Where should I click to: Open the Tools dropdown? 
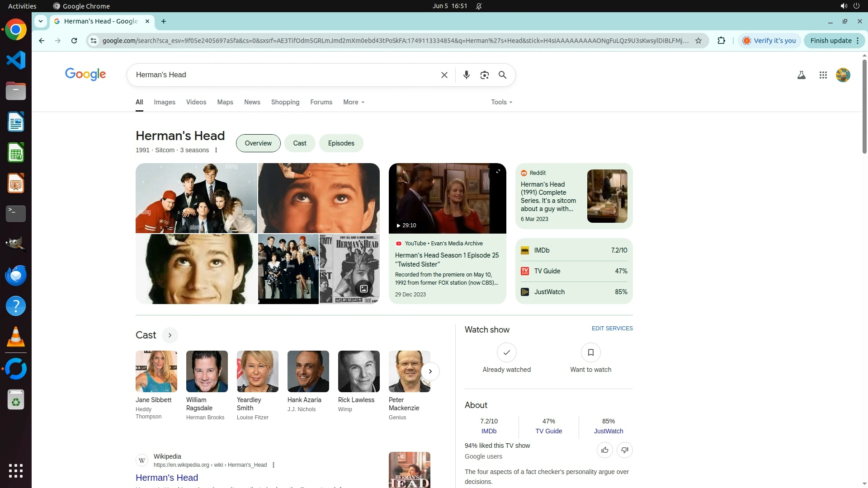[x=501, y=102]
